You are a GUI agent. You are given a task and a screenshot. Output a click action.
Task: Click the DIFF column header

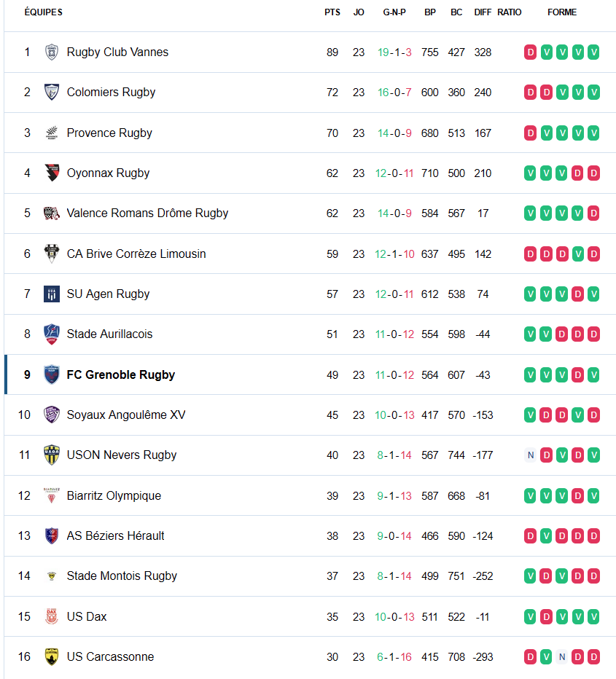point(483,12)
